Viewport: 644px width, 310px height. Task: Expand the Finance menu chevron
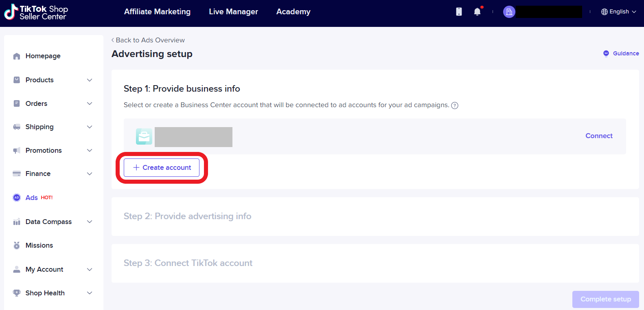[90, 174]
